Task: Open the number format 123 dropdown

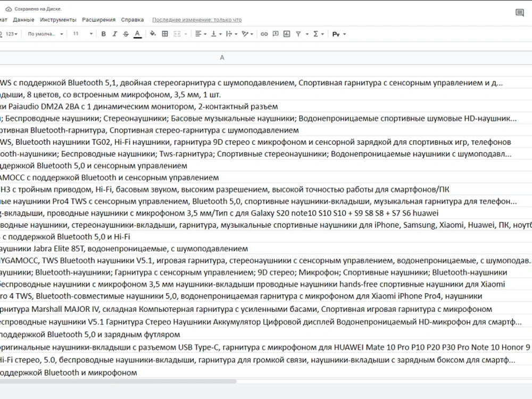Action: (11, 34)
